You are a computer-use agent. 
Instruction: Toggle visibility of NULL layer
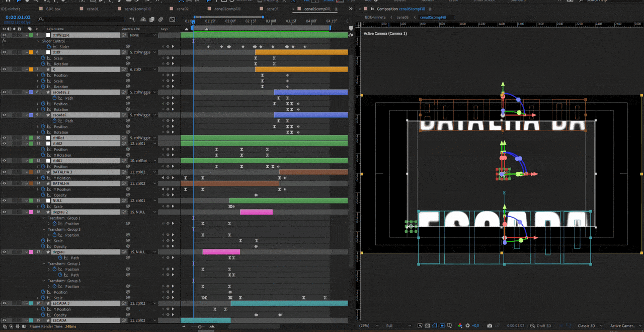tap(4, 201)
